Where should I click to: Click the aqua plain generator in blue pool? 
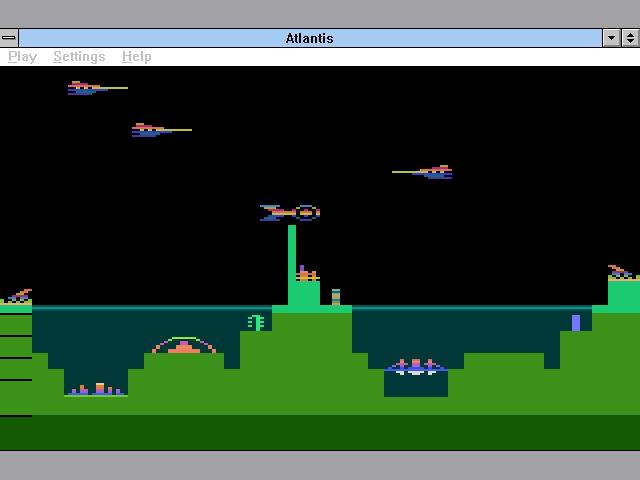[x=416, y=367]
